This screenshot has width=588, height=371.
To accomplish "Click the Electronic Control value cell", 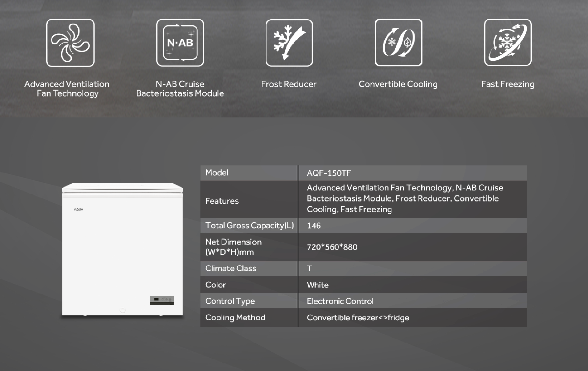I will tap(340, 301).
